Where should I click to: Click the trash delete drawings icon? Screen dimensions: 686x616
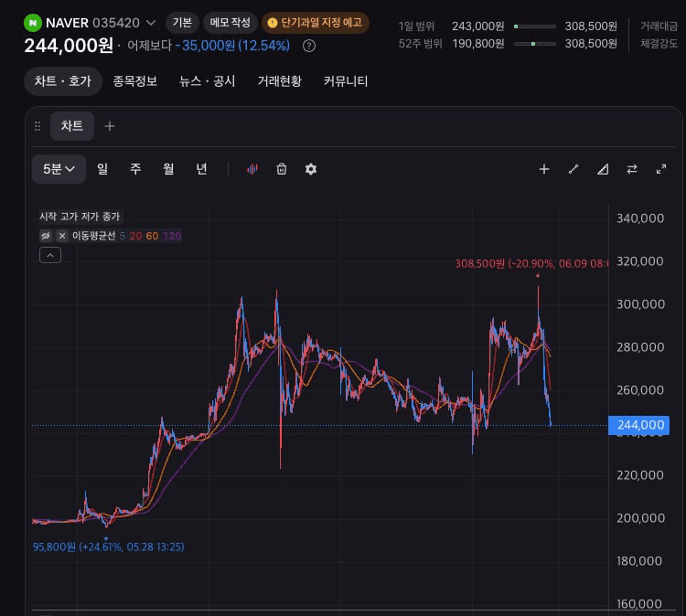282,169
